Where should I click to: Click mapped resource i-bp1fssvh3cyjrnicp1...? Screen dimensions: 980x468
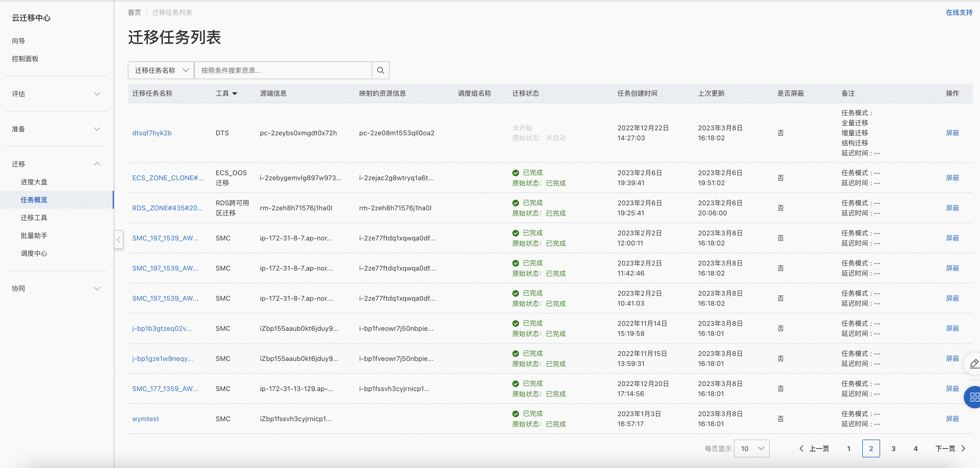point(394,389)
